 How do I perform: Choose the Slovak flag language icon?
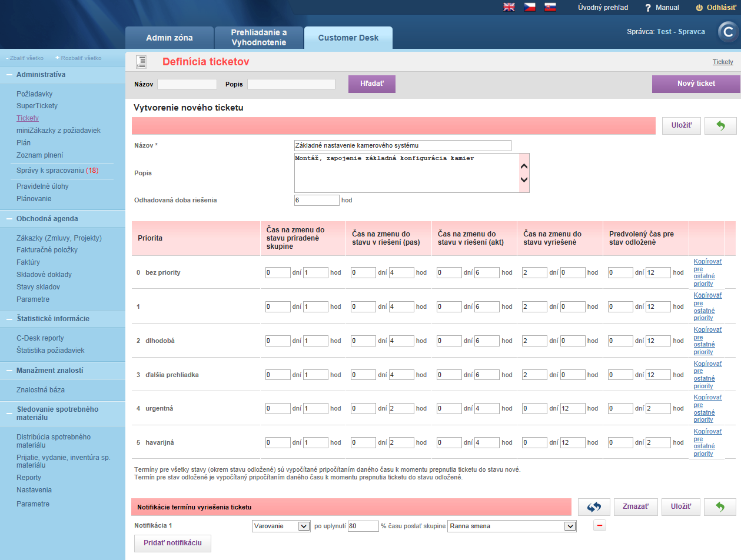pyautogui.click(x=550, y=8)
